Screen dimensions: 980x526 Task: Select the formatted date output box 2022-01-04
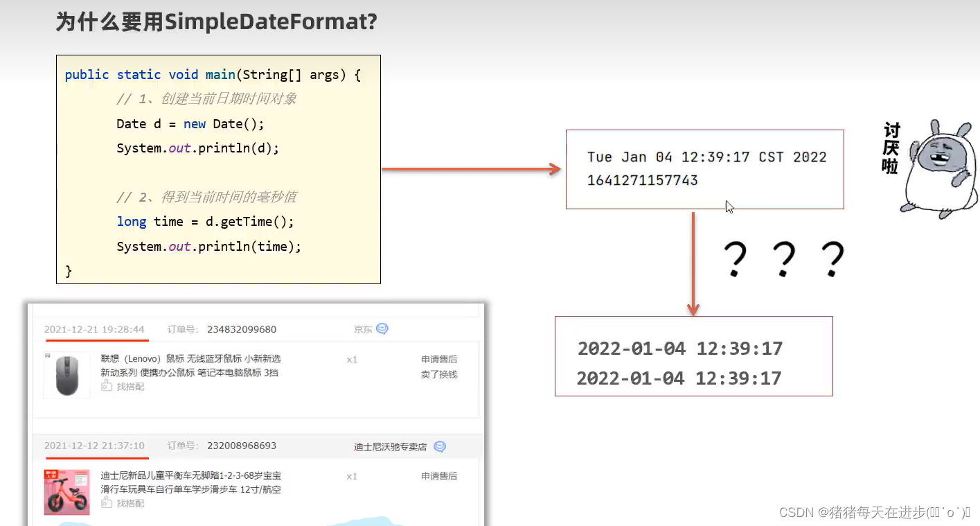click(x=693, y=356)
